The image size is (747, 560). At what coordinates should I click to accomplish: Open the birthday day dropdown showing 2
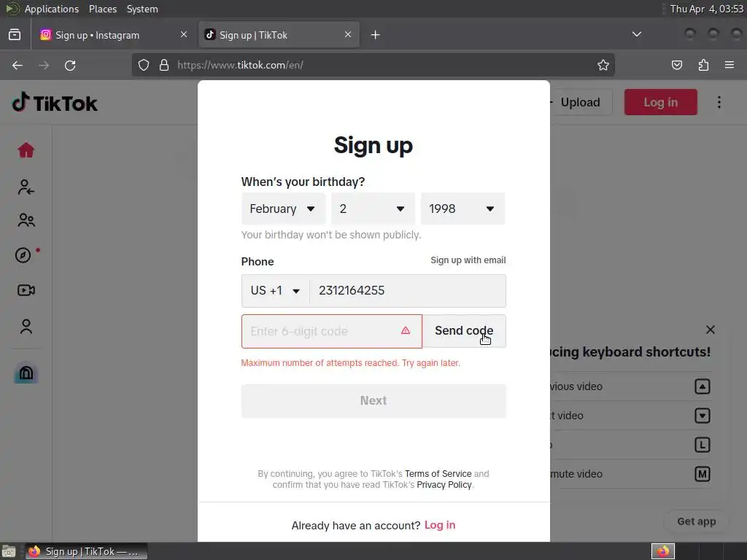pyautogui.click(x=373, y=209)
